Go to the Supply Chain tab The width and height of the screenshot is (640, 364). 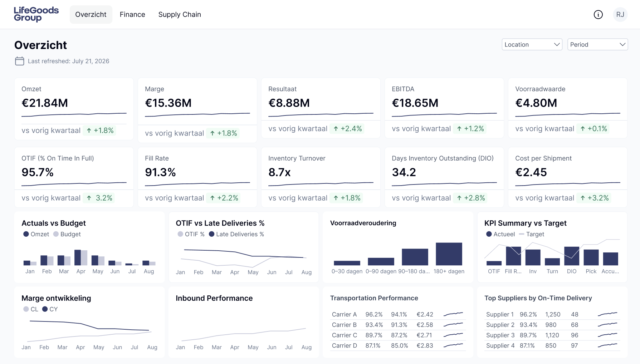pyautogui.click(x=180, y=15)
